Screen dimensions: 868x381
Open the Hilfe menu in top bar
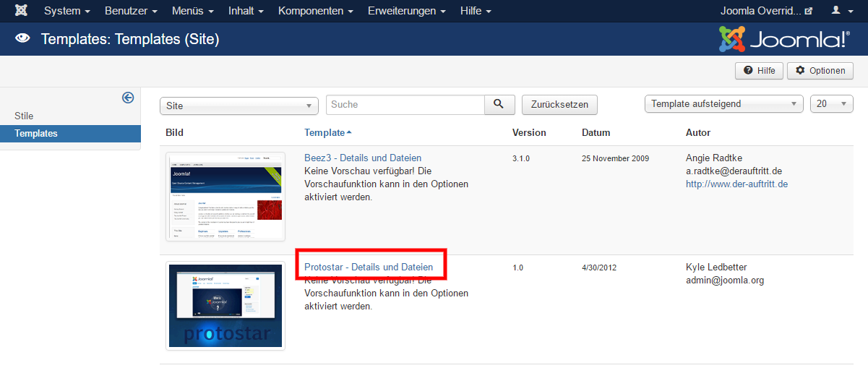point(476,11)
